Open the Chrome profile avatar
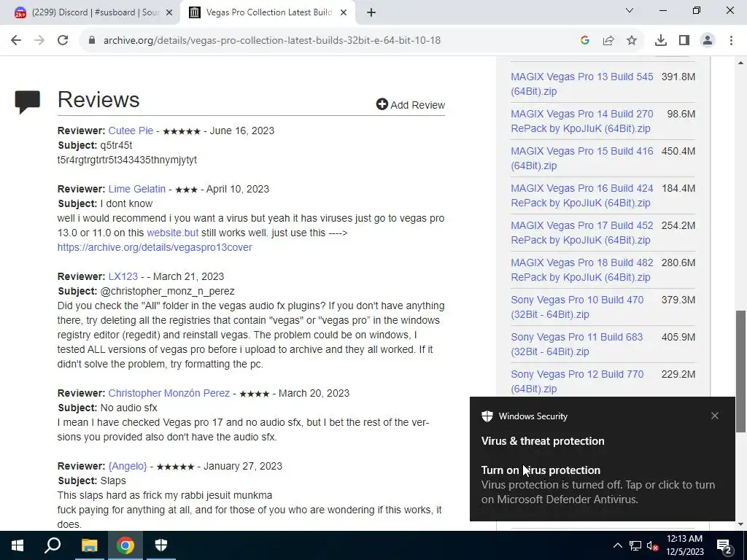747x560 pixels. coord(708,41)
